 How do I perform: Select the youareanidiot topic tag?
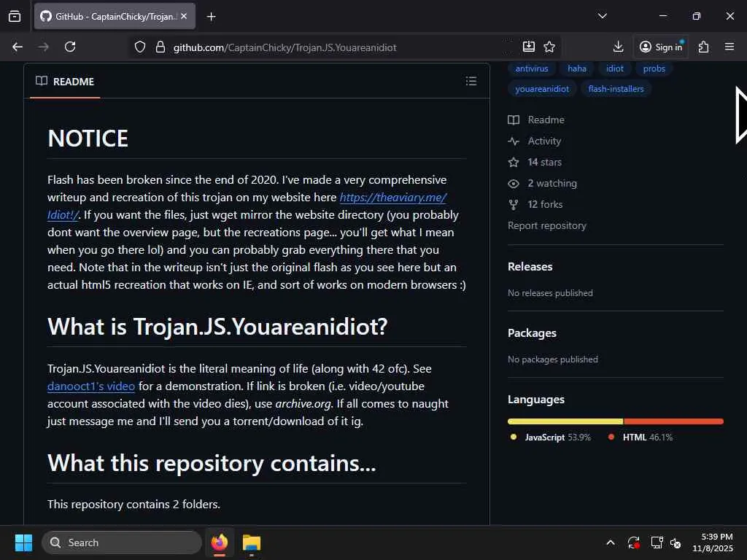pyautogui.click(x=542, y=89)
